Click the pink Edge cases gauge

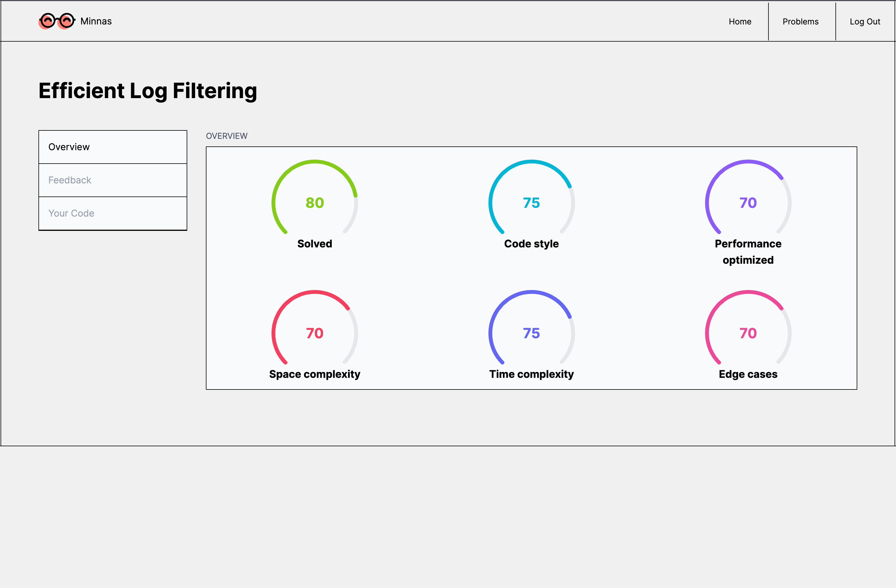click(x=748, y=327)
